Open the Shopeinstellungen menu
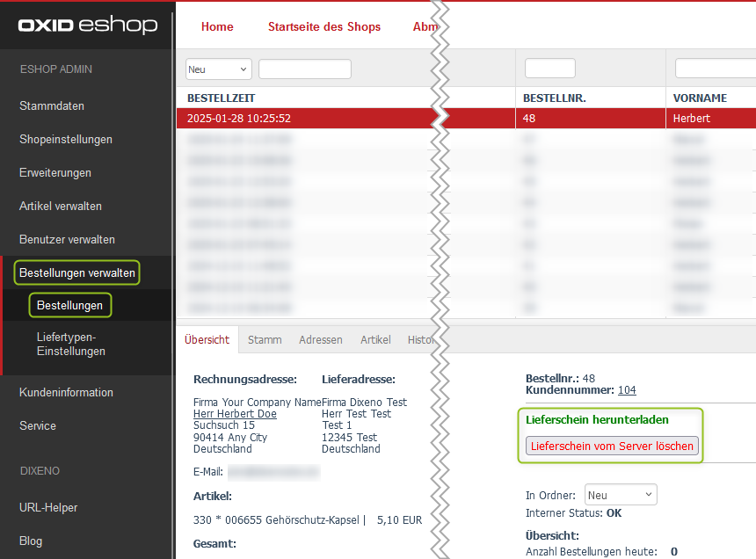Viewport: 756px width, 559px height. click(x=66, y=139)
